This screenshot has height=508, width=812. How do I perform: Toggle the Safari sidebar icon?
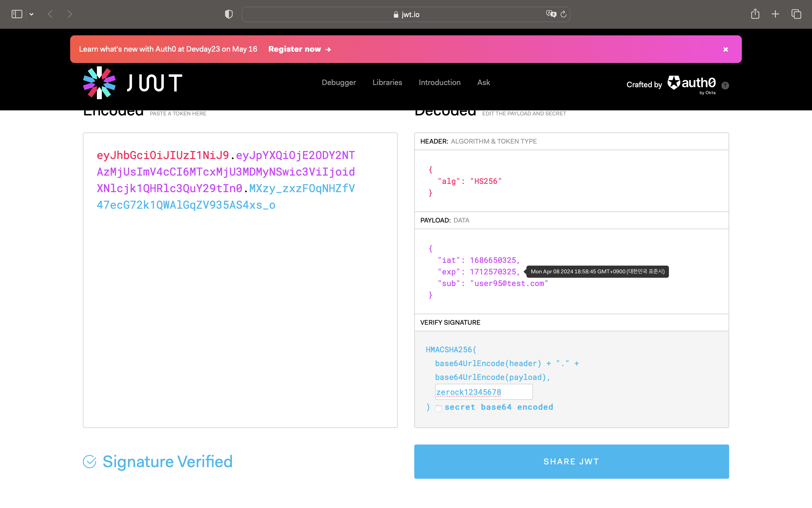tap(17, 14)
